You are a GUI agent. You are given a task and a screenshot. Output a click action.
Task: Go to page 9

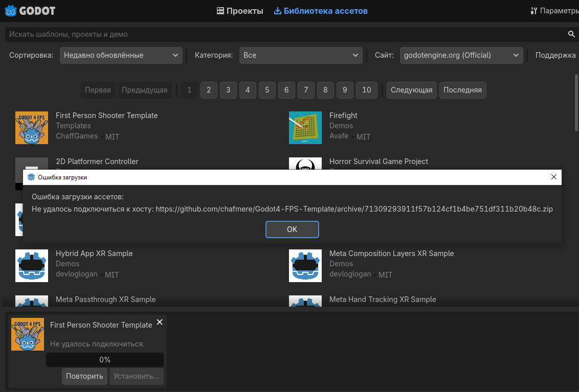(x=345, y=90)
